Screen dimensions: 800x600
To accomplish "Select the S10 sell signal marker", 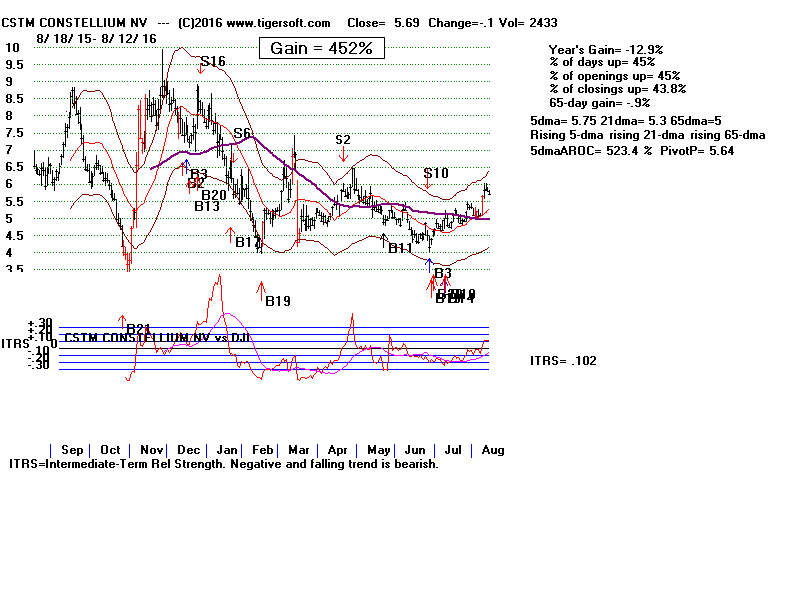I will (x=436, y=173).
